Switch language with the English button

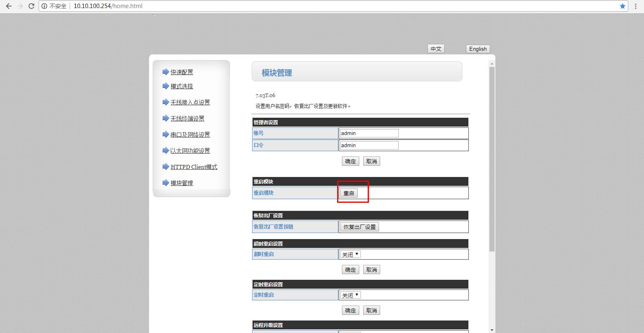pos(478,49)
